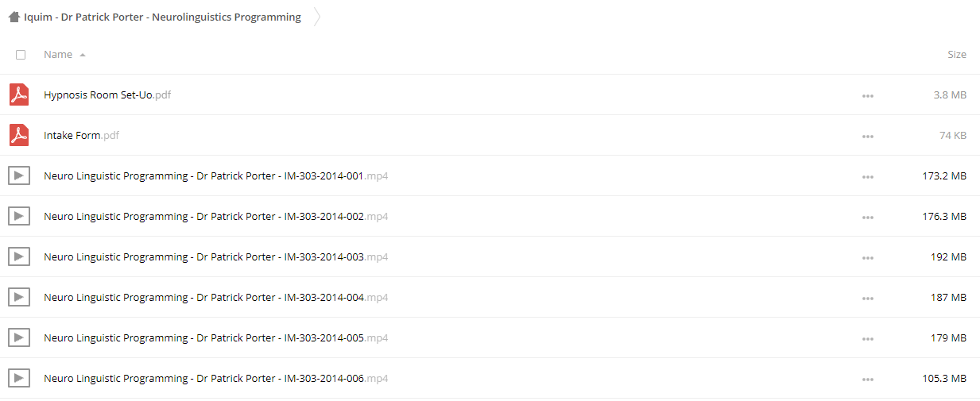980x401 pixels.
Task: Sort files by the Name column
Action: click(58, 54)
